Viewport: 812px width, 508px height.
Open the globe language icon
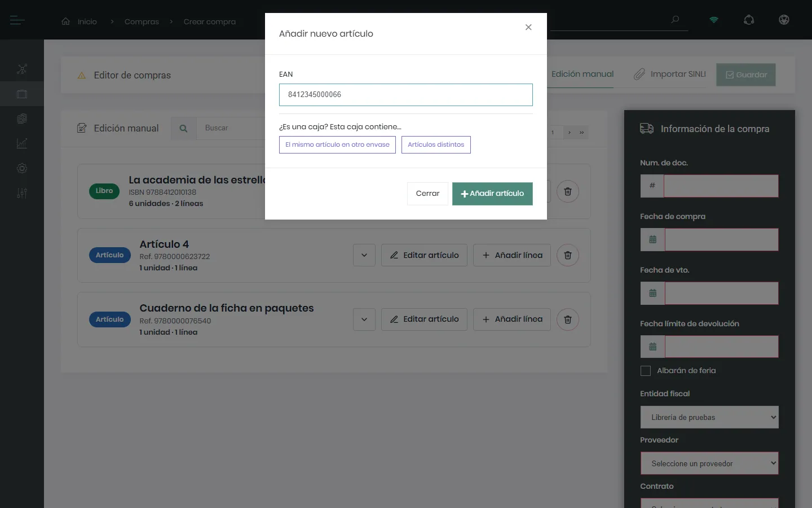[x=784, y=20]
